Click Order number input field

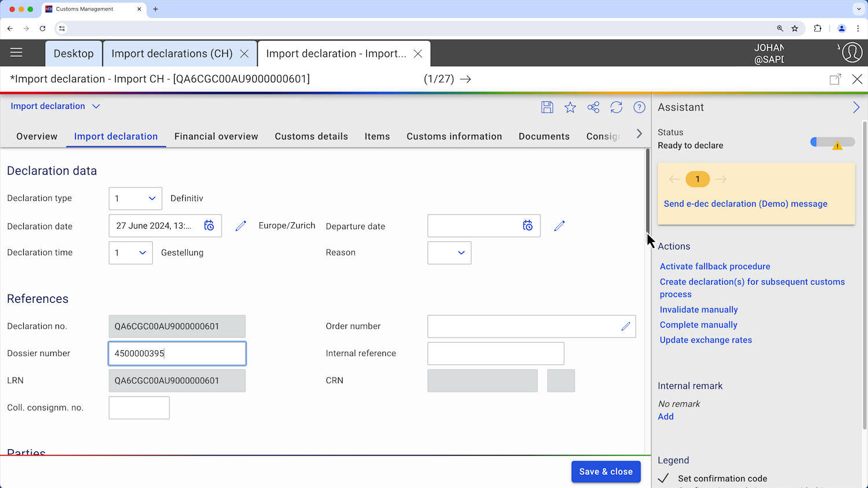[x=532, y=326]
